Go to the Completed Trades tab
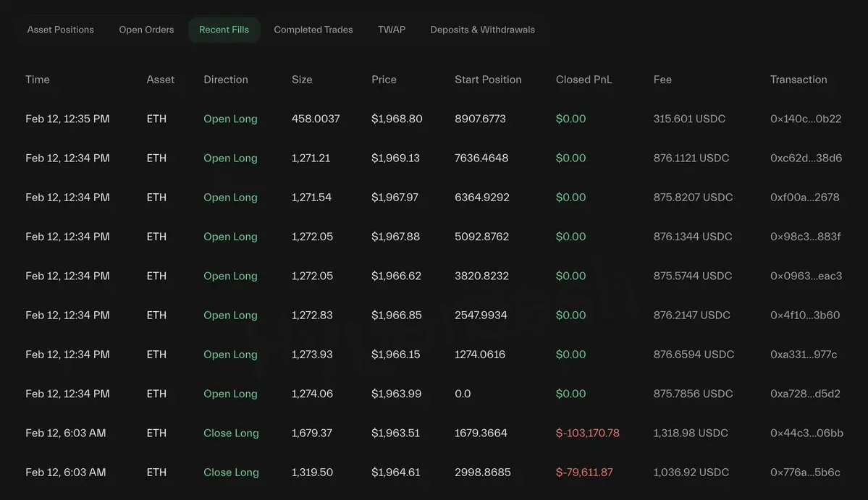 pyautogui.click(x=313, y=30)
